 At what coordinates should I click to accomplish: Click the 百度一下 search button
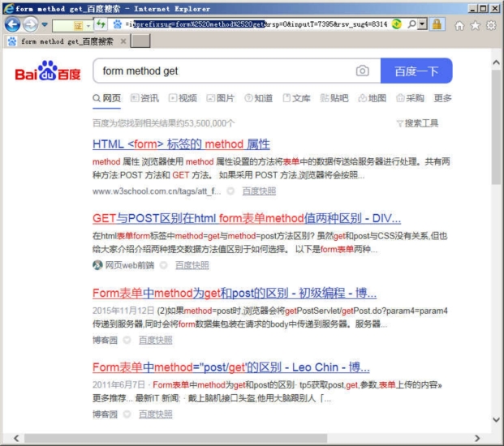click(416, 71)
